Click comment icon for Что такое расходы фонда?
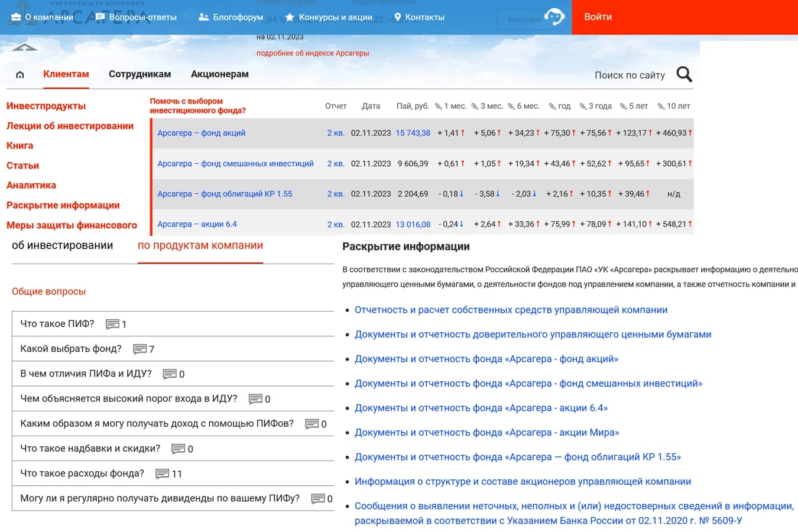 (162, 473)
